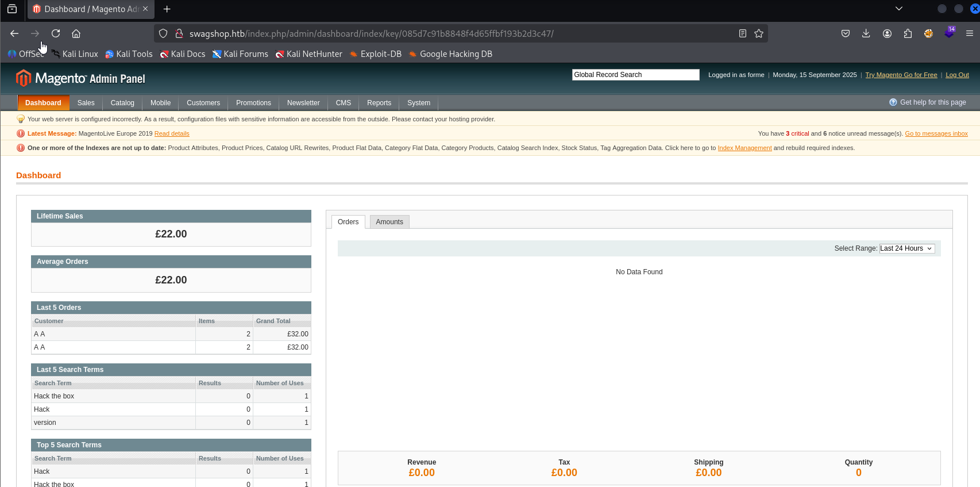Open the extensions puzzle icon
Image resolution: width=980 pixels, height=487 pixels.
click(908, 33)
